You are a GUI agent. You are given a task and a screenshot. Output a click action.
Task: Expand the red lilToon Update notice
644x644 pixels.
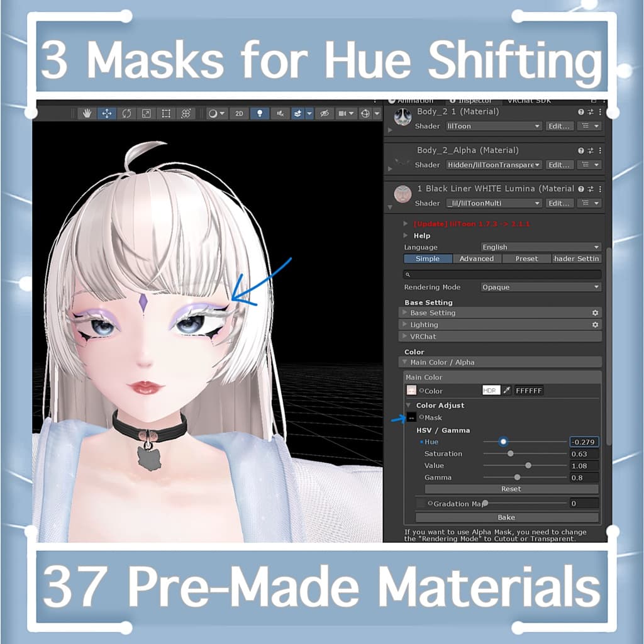point(406,224)
